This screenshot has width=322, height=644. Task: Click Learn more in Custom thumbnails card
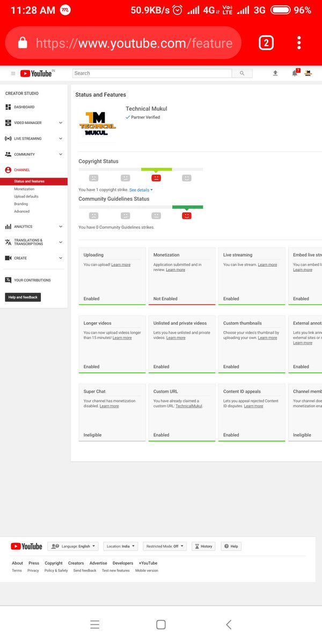[x=267, y=338]
